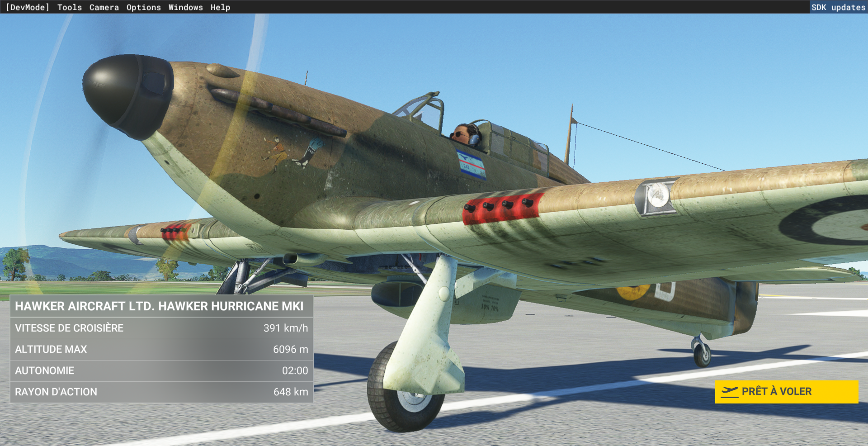Click the 648 km range value
The height and width of the screenshot is (446, 868).
291,392
